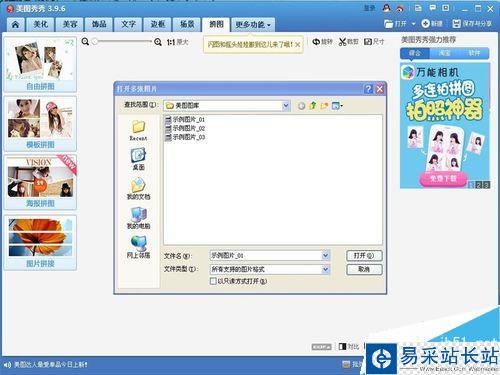Select file 示例图片_02

click(x=185, y=128)
